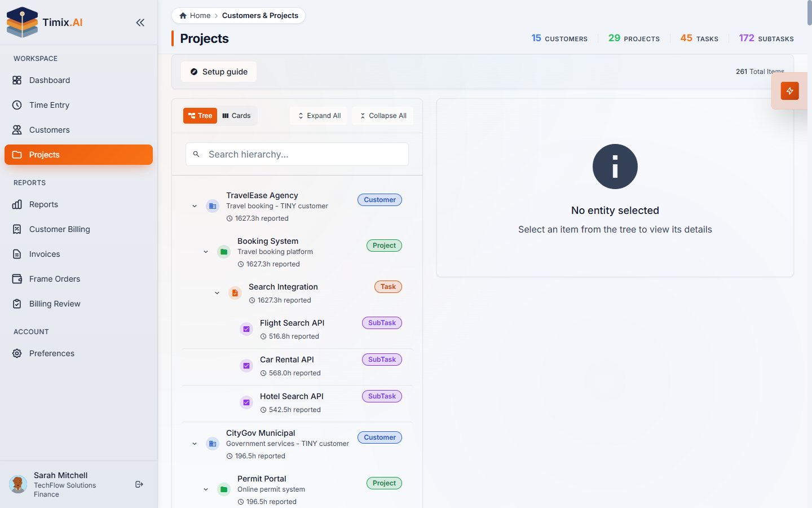The image size is (812, 508).
Task: Click CityGov Municipal building icon
Action: tap(213, 444)
